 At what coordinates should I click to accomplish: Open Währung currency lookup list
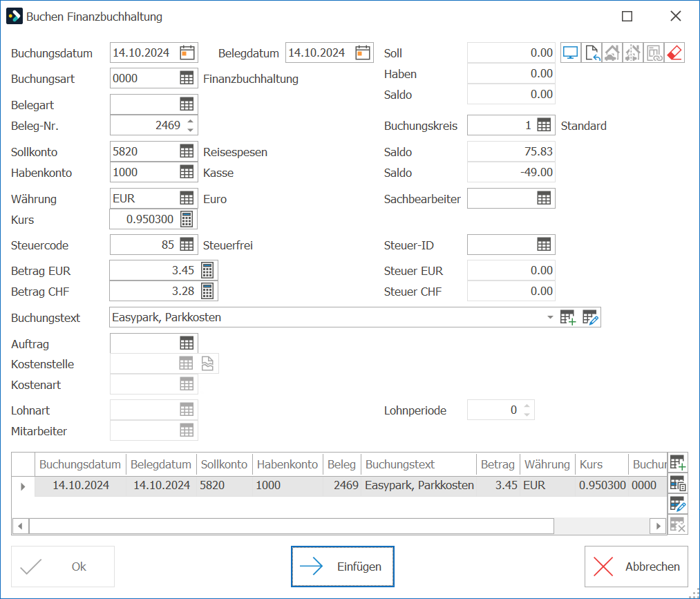tap(187, 198)
